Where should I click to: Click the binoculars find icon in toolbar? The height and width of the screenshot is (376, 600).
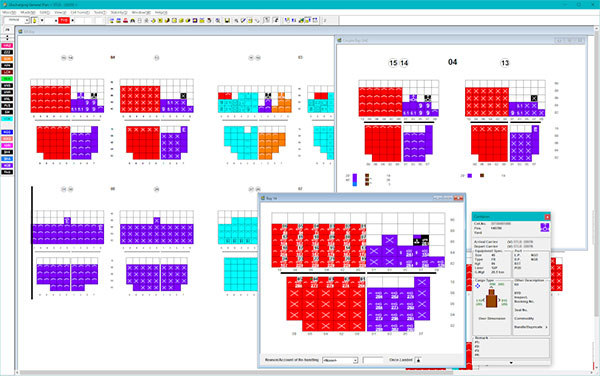click(132, 21)
